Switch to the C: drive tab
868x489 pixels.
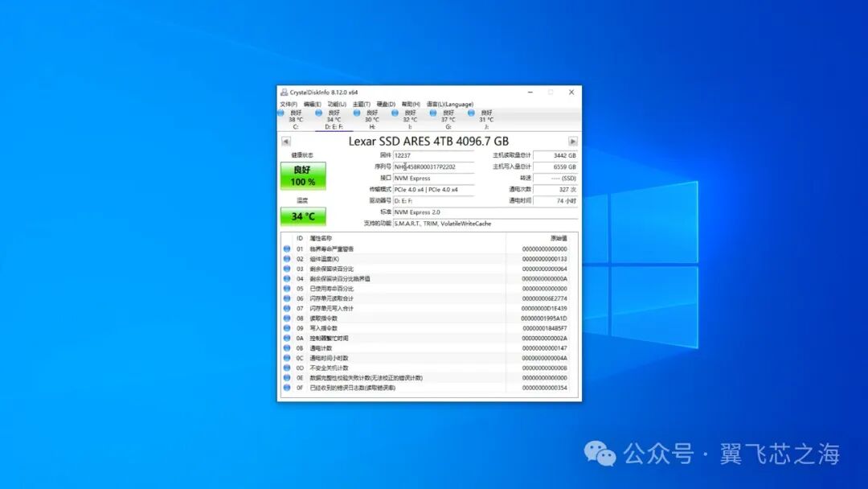click(296, 120)
